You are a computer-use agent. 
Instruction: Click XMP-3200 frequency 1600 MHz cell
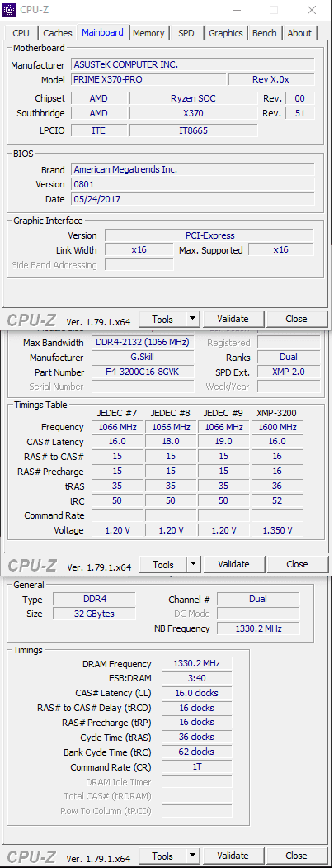coord(277,427)
